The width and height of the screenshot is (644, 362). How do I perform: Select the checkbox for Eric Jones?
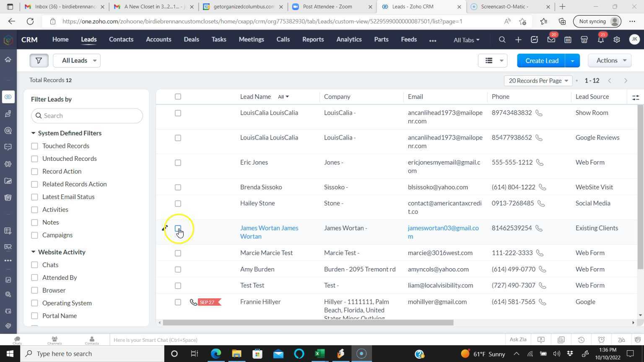pyautogui.click(x=178, y=163)
